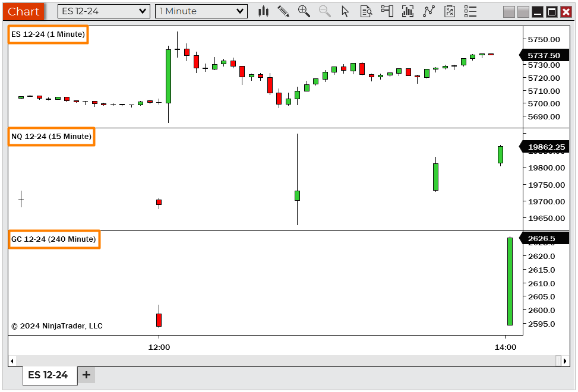Click the 5720.00 price axis label
Viewport: 578px width, 392px height.
pyautogui.click(x=544, y=78)
